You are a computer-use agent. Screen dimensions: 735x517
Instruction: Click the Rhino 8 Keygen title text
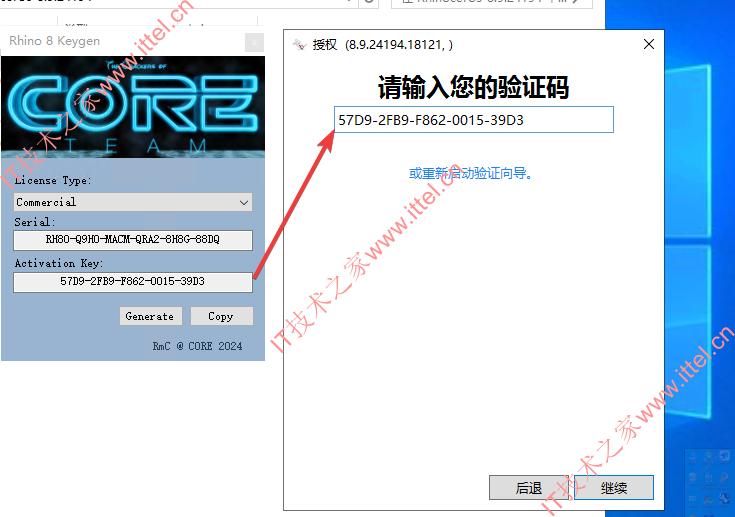click(x=54, y=41)
